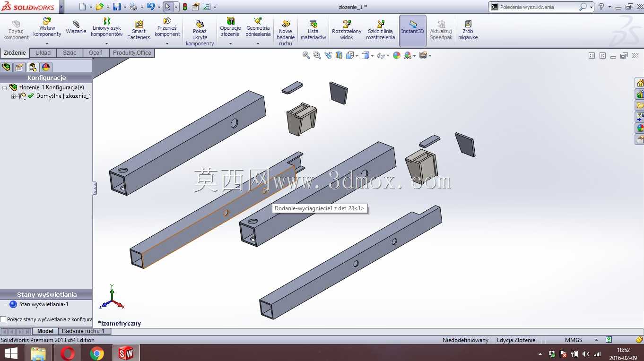644x361 pixels.
Task: Open a file using the folder icon
Action: [x=99, y=7]
